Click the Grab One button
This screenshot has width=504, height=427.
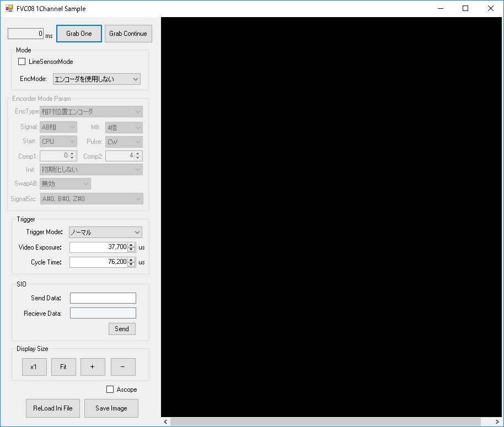[x=79, y=34]
